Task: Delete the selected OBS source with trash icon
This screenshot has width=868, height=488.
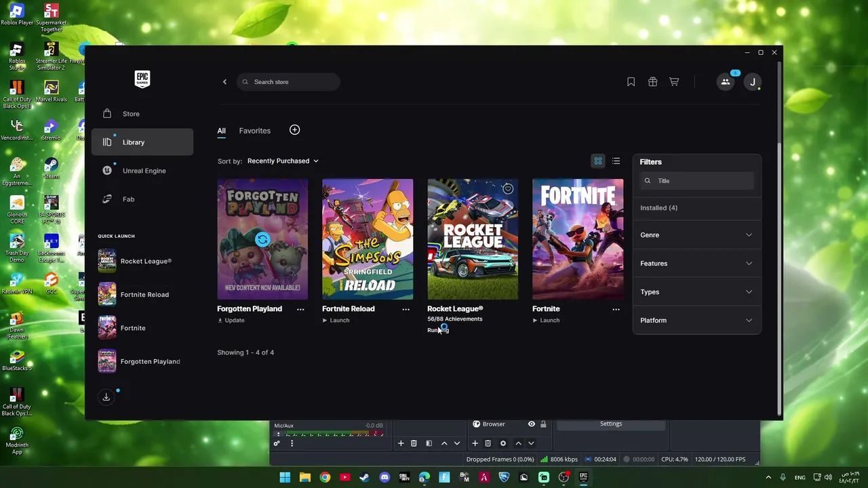Action: tap(488, 443)
